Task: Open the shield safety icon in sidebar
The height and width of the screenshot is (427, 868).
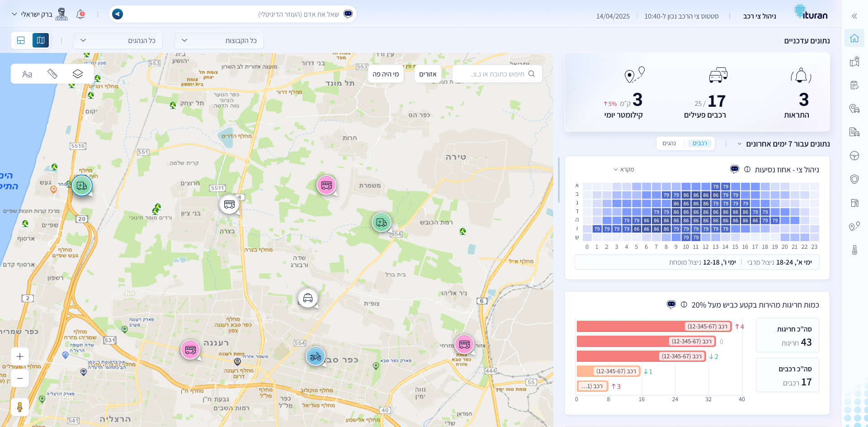Action: point(854,179)
